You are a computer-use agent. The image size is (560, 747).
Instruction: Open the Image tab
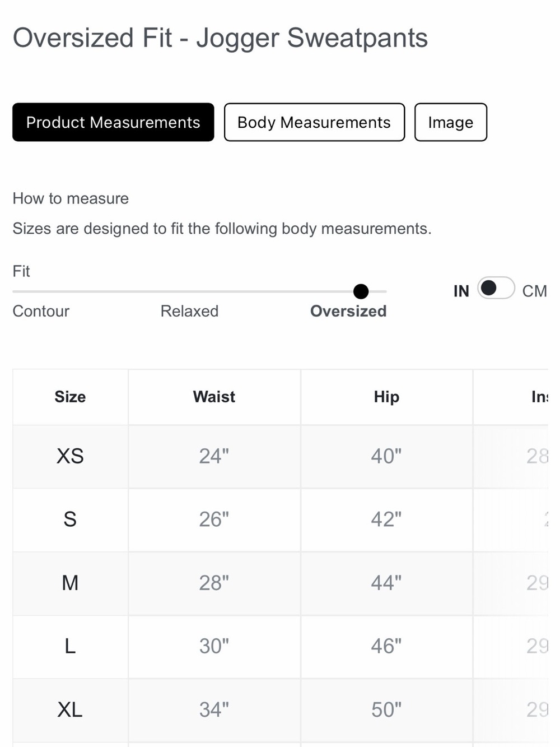[451, 122]
